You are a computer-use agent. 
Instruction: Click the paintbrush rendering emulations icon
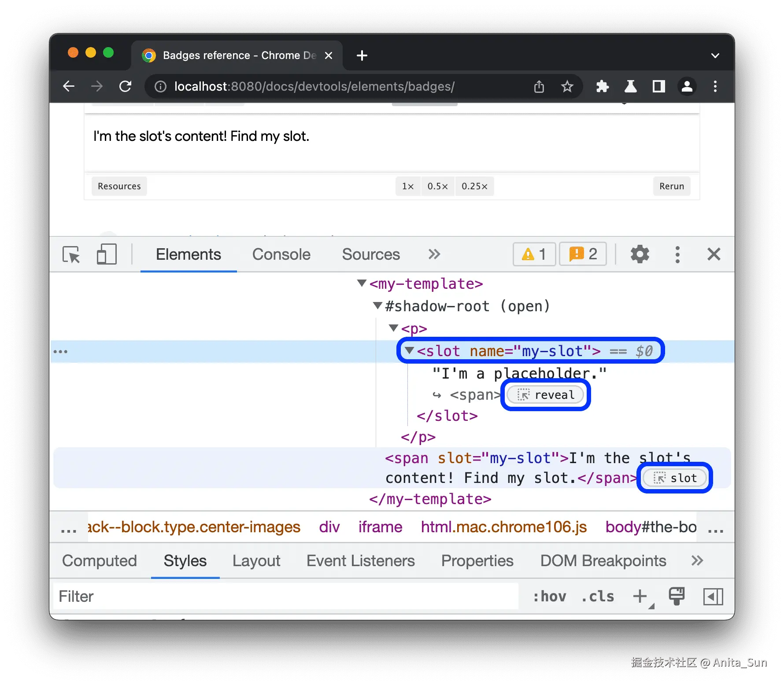(677, 597)
